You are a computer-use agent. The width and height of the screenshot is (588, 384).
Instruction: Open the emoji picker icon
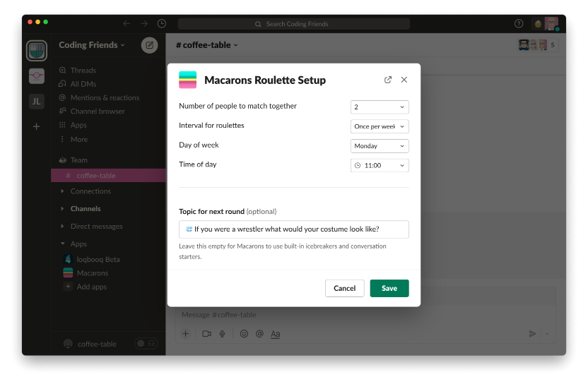(244, 333)
